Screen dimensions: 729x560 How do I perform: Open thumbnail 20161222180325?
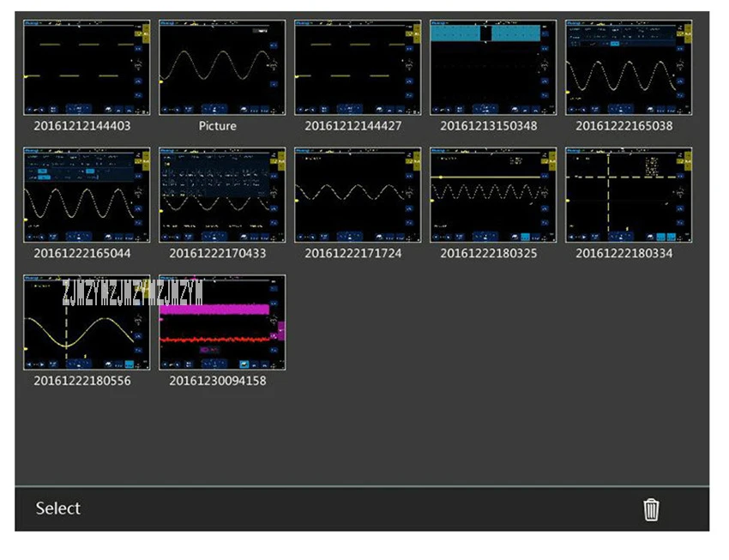pyautogui.click(x=493, y=195)
